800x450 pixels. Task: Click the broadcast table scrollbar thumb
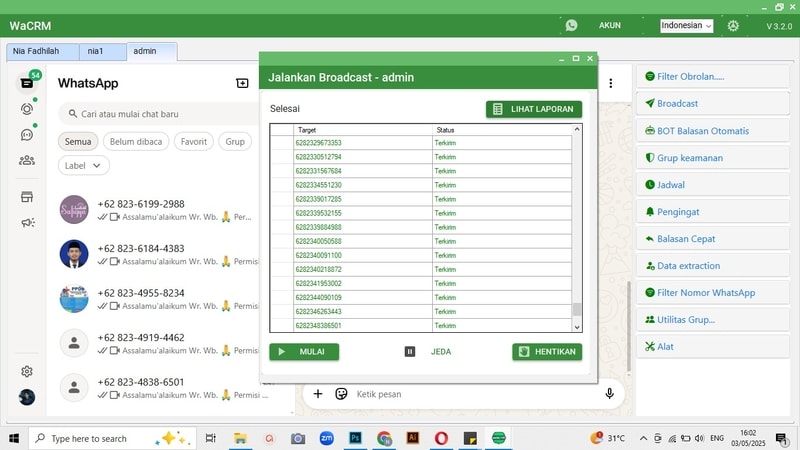click(x=577, y=309)
